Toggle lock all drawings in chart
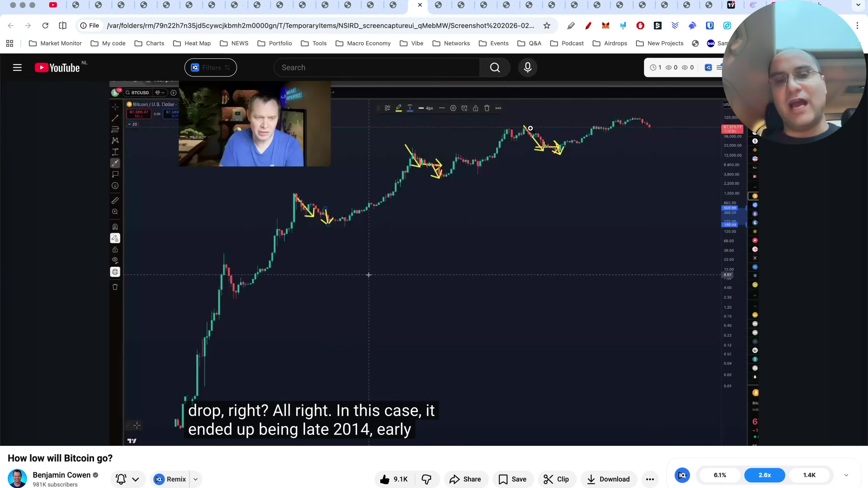This screenshot has height=488, width=868. click(x=115, y=250)
